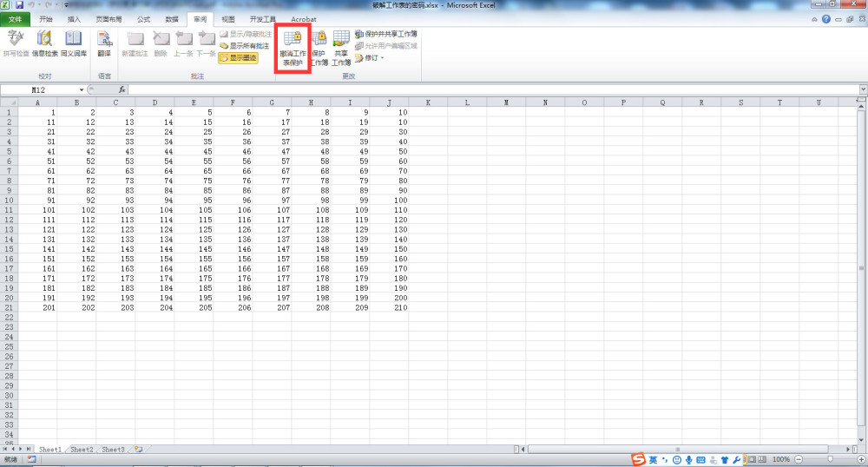This screenshot has width=868, height=467.
Task: Open the Name Box dropdown arrow
Action: click(82, 89)
